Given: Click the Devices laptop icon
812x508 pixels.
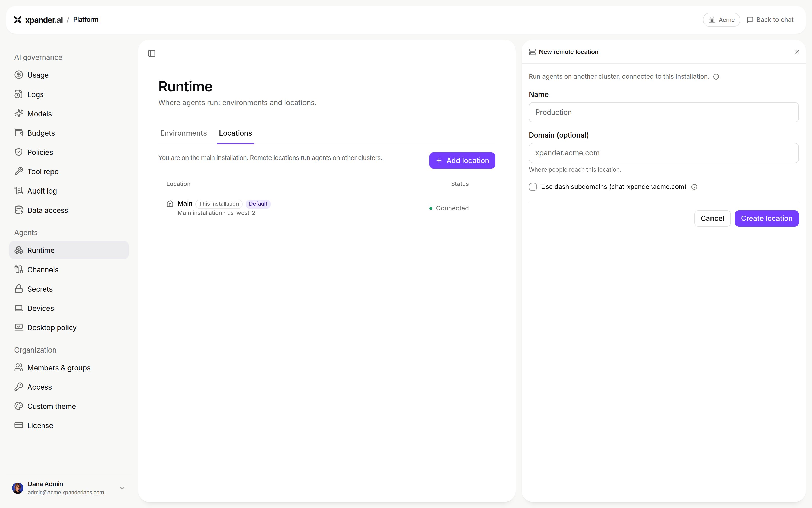Looking at the screenshot, I should (19, 308).
